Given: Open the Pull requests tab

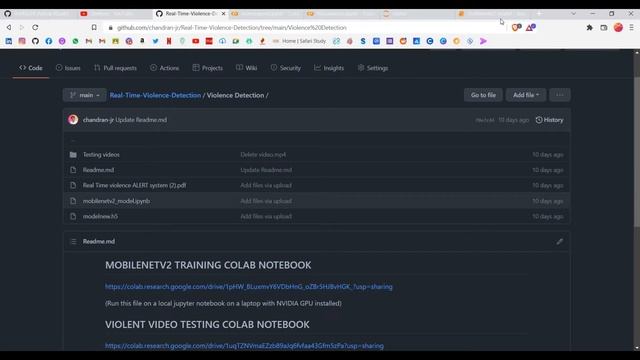Looking at the screenshot, I should coord(116,68).
